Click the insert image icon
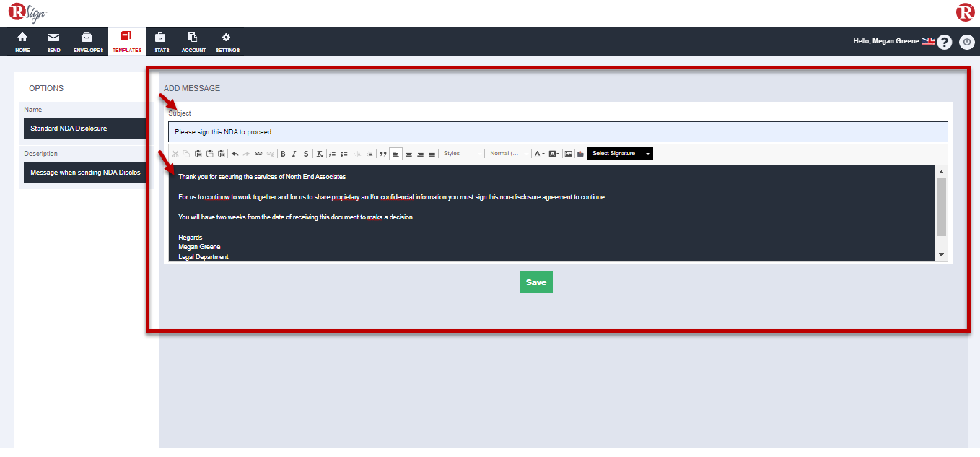This screenshot has width=980, height=457. pyautogui.click(x=568, y=154)
